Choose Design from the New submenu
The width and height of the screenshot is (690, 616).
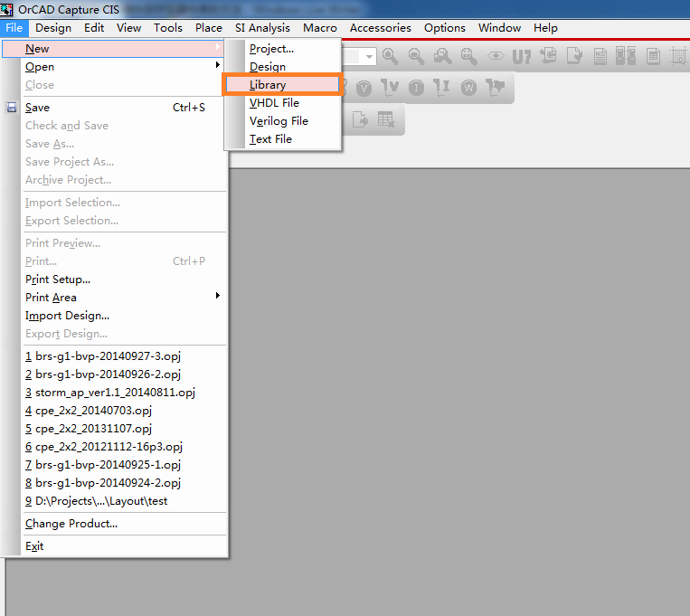283,67
